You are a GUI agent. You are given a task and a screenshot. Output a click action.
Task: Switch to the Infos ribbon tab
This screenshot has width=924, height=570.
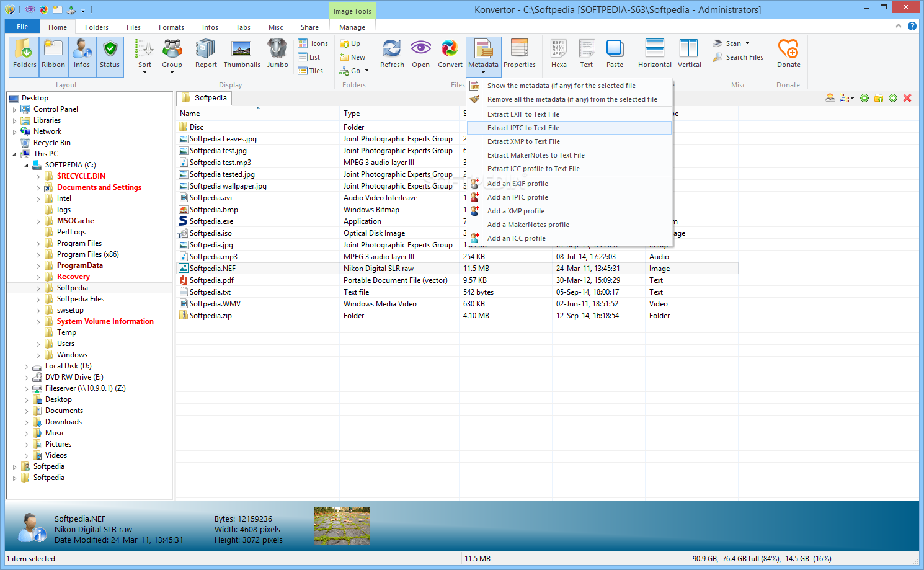(210, 27)
